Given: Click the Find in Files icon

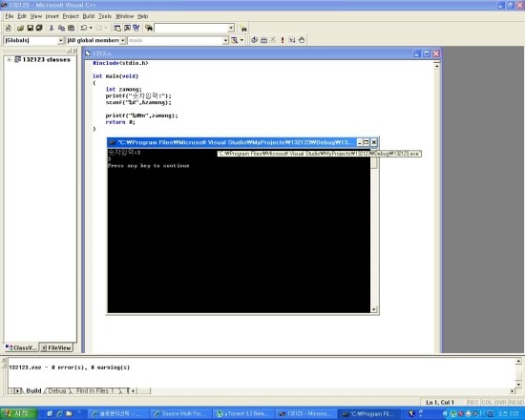Looking at the screenshot, I should tap(149, 28).
